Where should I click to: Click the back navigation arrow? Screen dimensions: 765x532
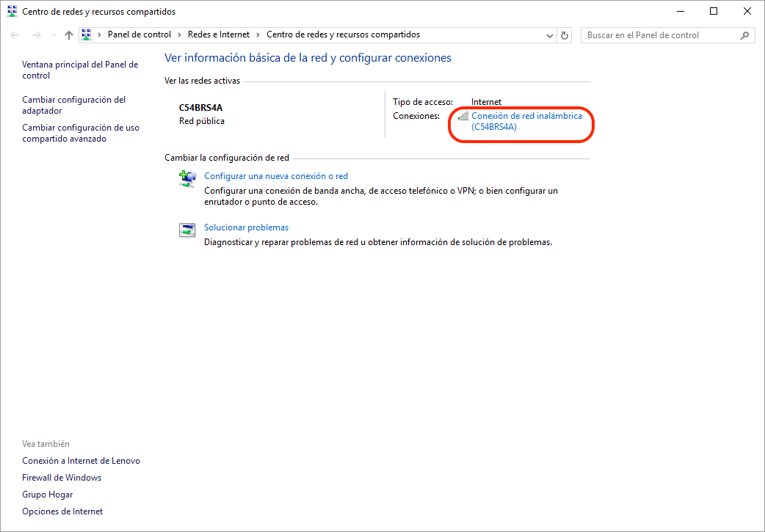pos(15,35)
